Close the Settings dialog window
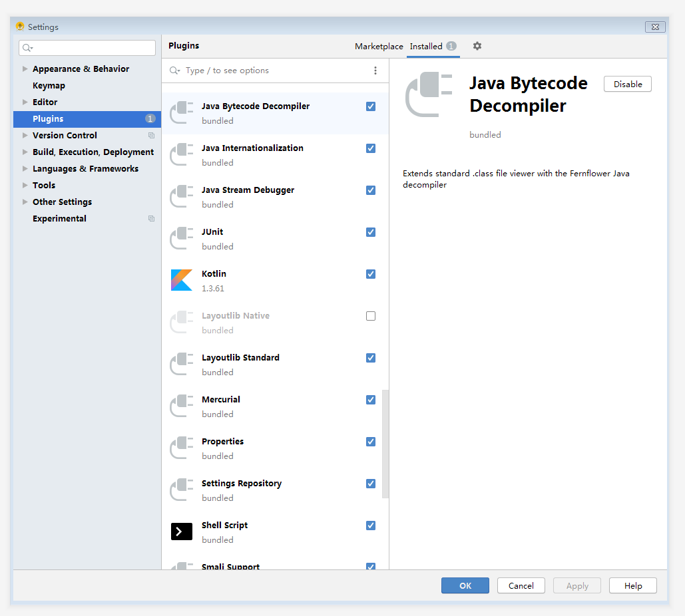This screenshot has width=685, height=616. 655,27
